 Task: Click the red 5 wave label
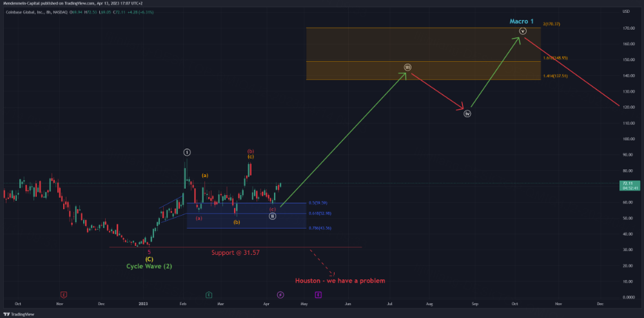pos(149,252)
